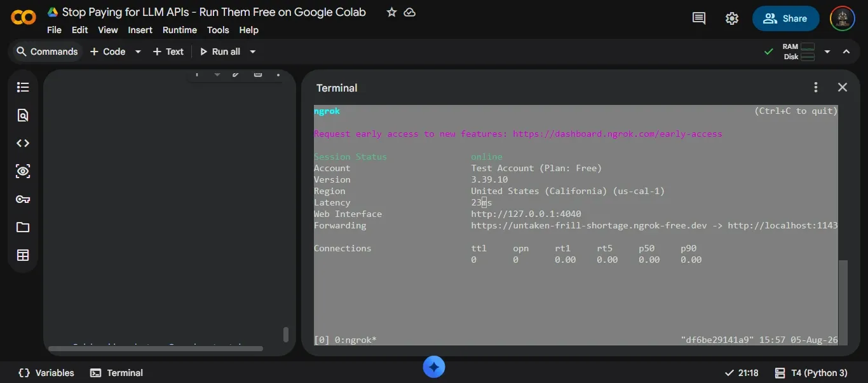This screenshot has width=868, height=383.
Task: Click the notebook horizontal scrollbar
Action: coord(156,349)
